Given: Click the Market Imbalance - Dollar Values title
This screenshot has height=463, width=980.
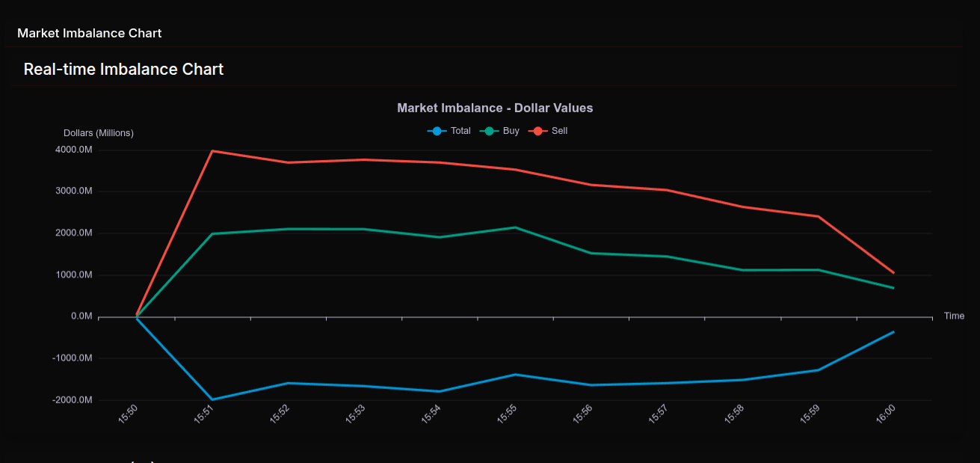Looking at the screenshot, I should tap(495, 108).
